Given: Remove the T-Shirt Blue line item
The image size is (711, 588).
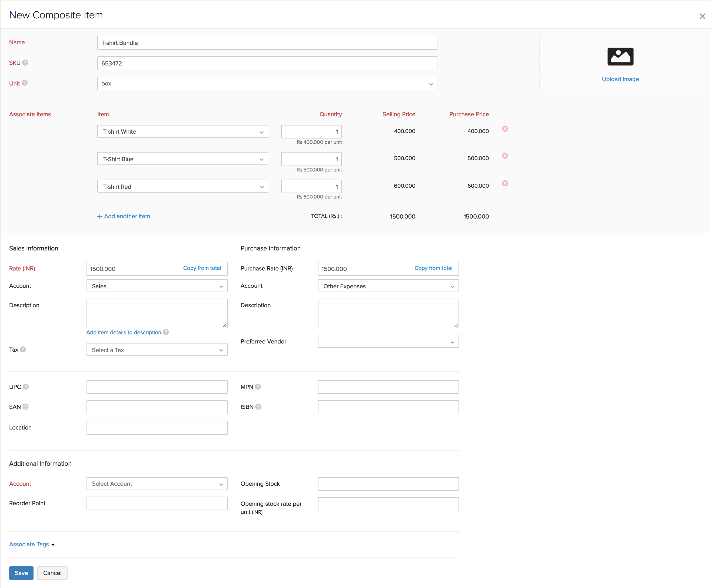Looking at the screenshot, I should click(505, 156).
